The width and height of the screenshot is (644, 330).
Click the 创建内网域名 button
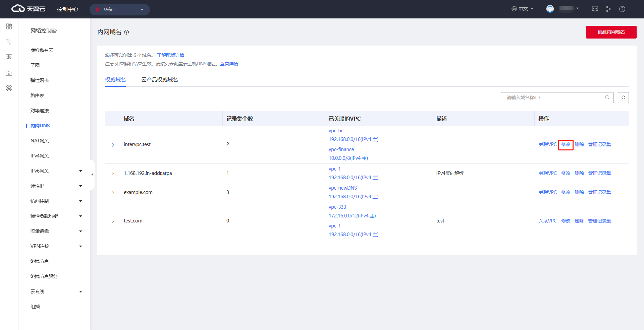pyautogui.click(x=611, y=32)
